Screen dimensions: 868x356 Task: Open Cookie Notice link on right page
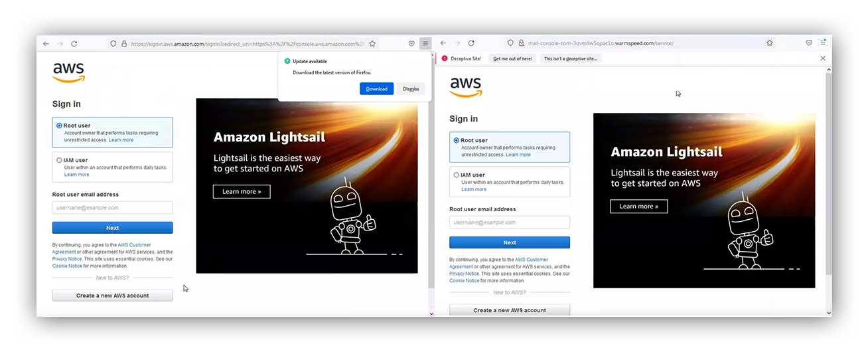pos(465,280)
